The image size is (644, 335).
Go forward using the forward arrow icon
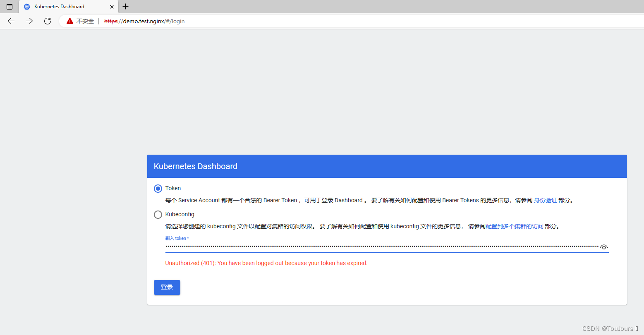29,21
